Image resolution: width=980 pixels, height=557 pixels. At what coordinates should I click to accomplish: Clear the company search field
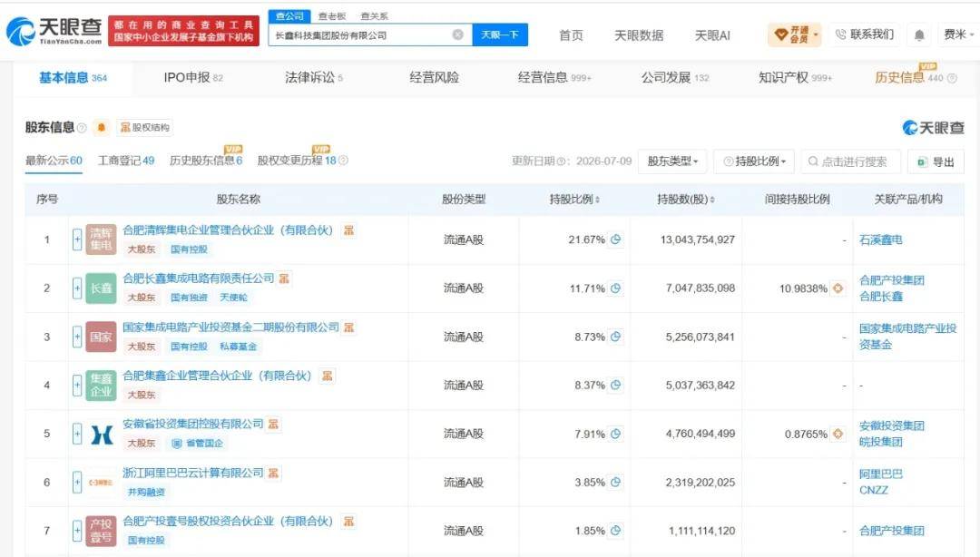pos(458,34)
